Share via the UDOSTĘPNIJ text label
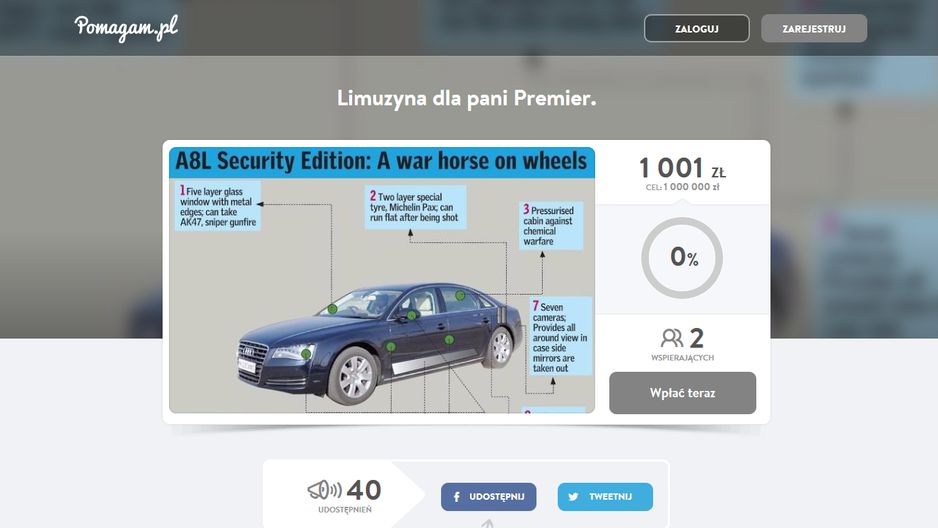Screen dimensions: 938x528 [x=497, y=497]
